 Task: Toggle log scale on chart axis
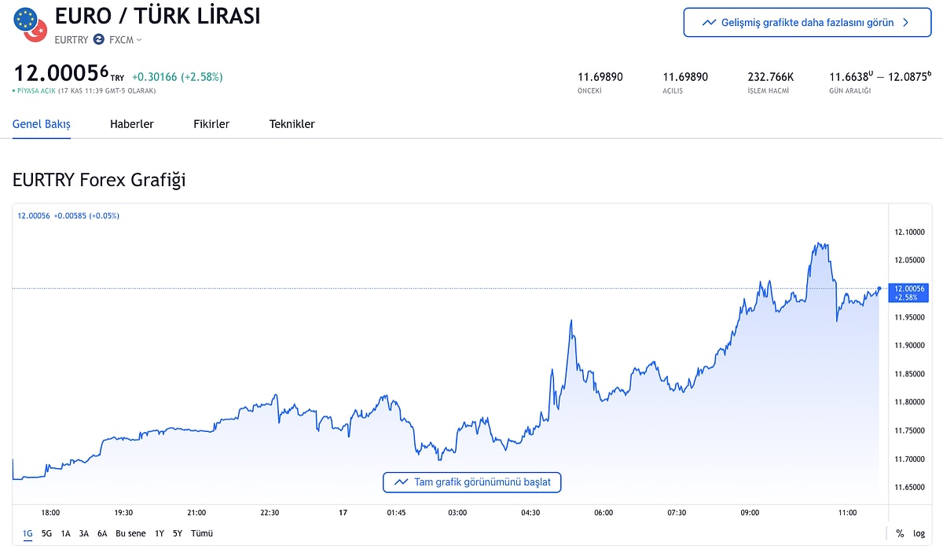[x=919, y=533]
